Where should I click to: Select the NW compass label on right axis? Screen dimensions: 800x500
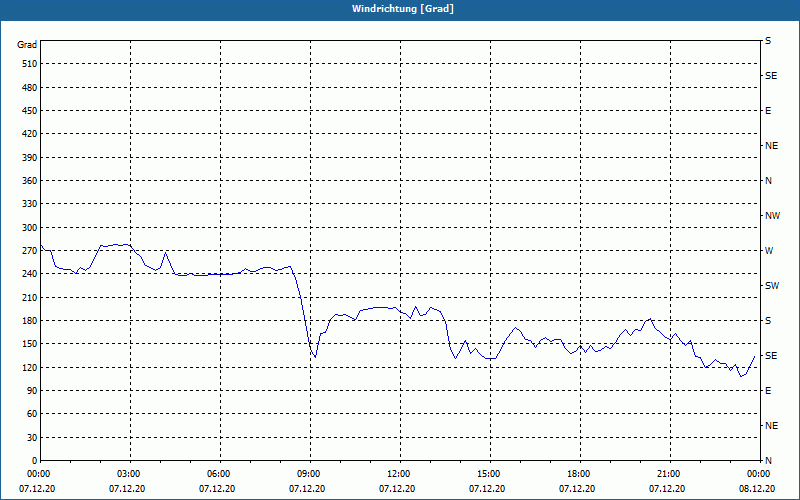click(x=772, y=216)
